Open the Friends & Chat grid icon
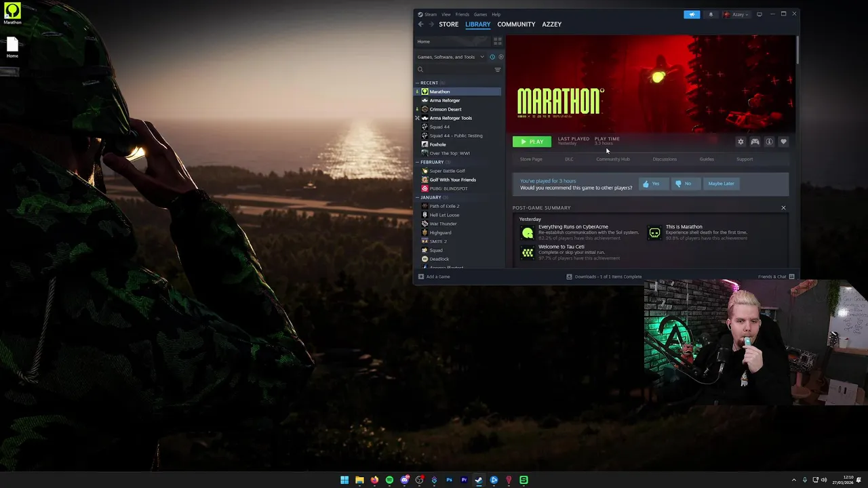The image size is (868, 488). click(791, 277)
